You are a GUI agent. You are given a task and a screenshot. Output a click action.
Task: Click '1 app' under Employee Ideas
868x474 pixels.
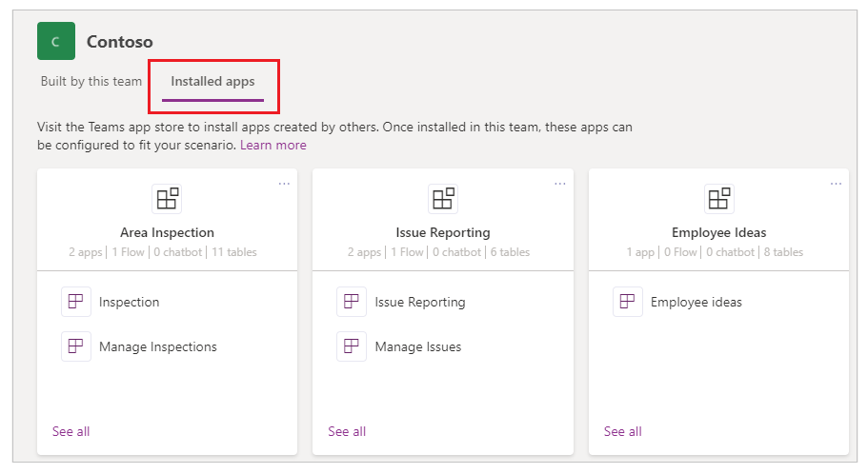pyautogui.click(x=640, y=252)
